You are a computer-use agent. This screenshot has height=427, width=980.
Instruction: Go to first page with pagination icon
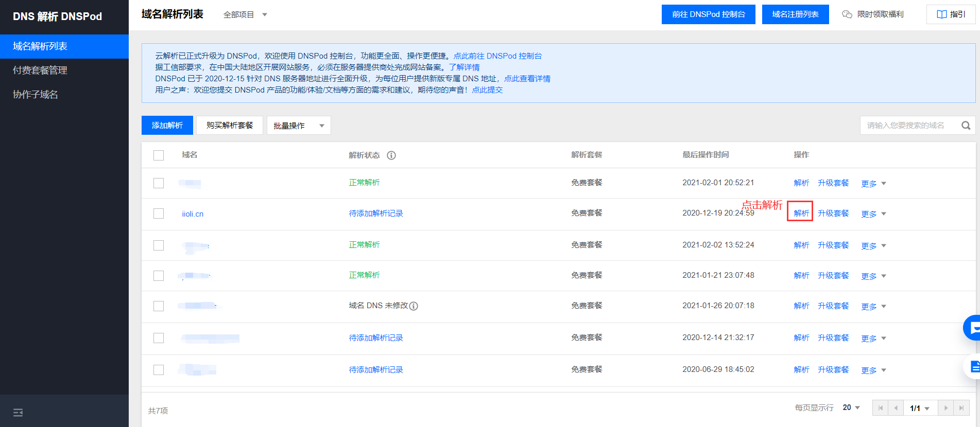point(880,408)
